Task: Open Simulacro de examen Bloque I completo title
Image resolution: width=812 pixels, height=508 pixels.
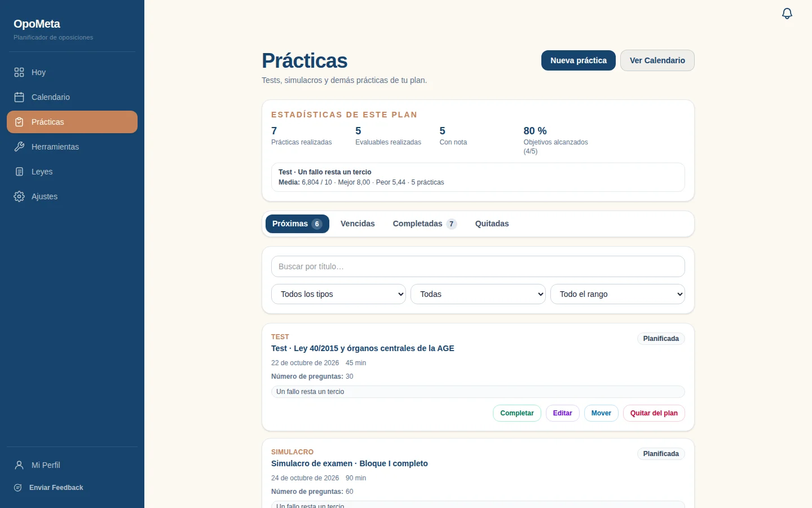Action: tap(350, 463)
